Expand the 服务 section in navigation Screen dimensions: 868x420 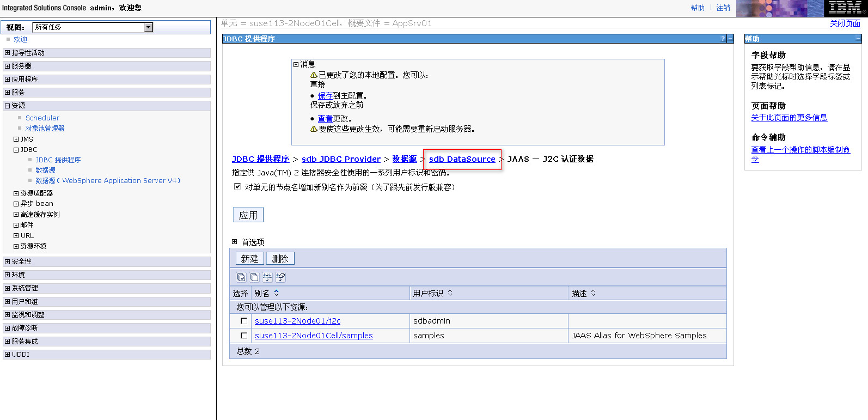pos(8,93)
